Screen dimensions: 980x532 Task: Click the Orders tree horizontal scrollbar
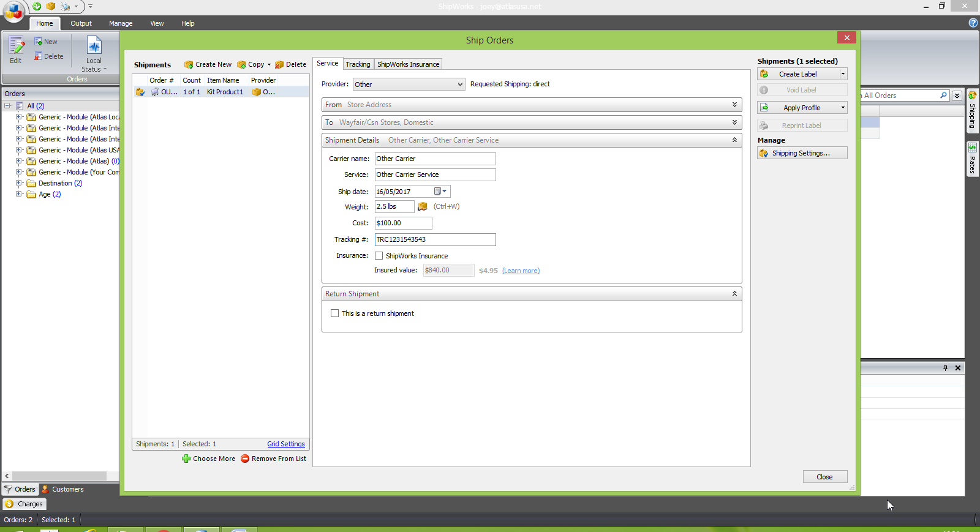click(59, 476)
